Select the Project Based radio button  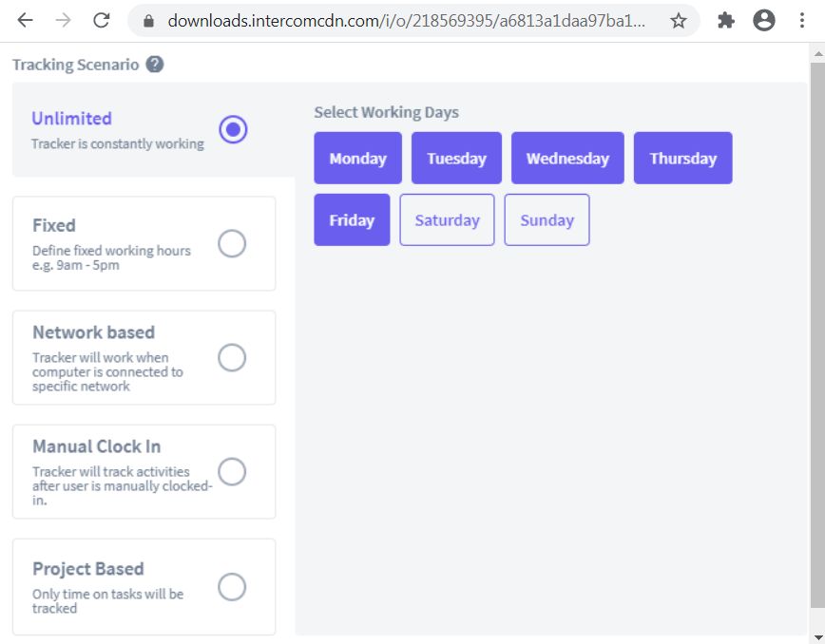[232, 587]
